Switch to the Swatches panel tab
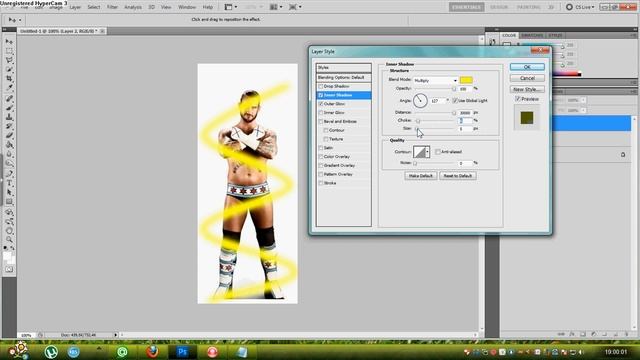Image resolution: width=640 pixels, height=360 pixels. [x=532, y=36]
